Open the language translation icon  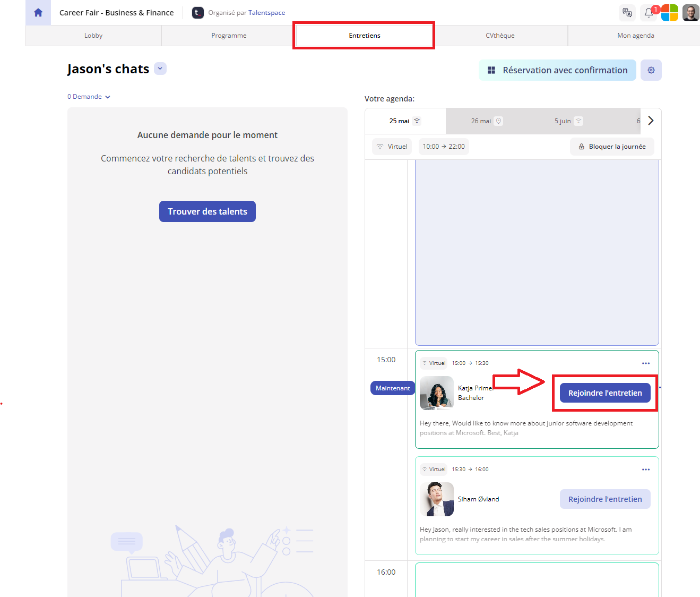(x=627, y=13)
